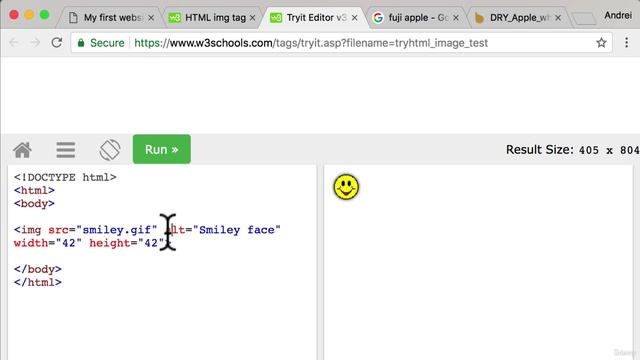Viewport: 640px width, 360px height.
Task: Switch to the DRY_Apple tab
Action: point(518,18)
